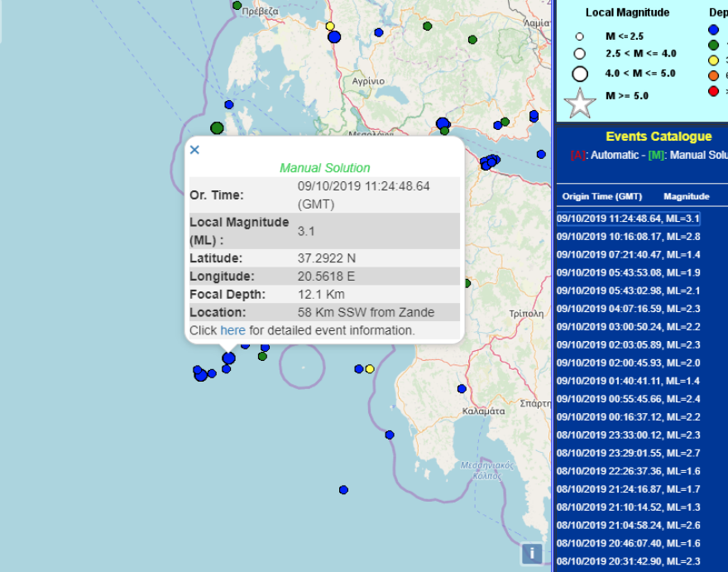Click the green marker beside Preveza label
This screenshot has width=728, height=572.
tap(237, 6)
